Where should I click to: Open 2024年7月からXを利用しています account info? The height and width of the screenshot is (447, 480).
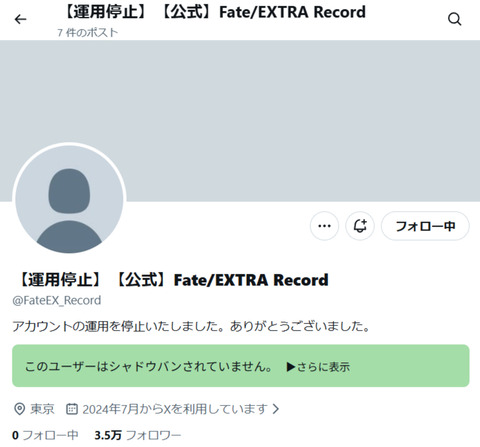[x=175, y=409]
